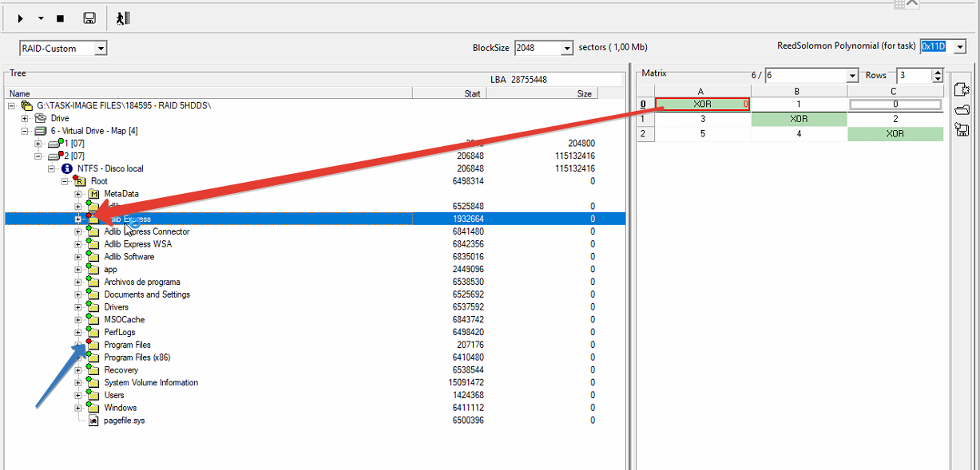Click the Stop toolbar icon
This screenshot has width=980, height=470.
click(x=60, y=18)
